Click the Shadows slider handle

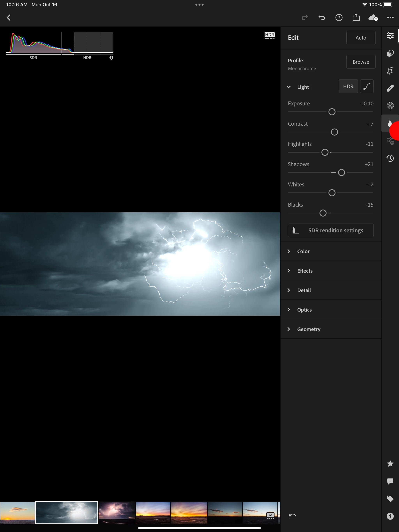pos(341,173)
